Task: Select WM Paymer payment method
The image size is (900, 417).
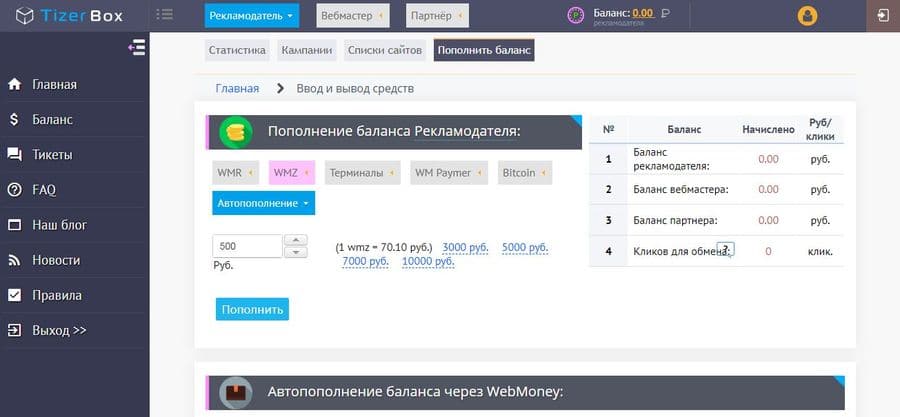Action: (449, 173)
